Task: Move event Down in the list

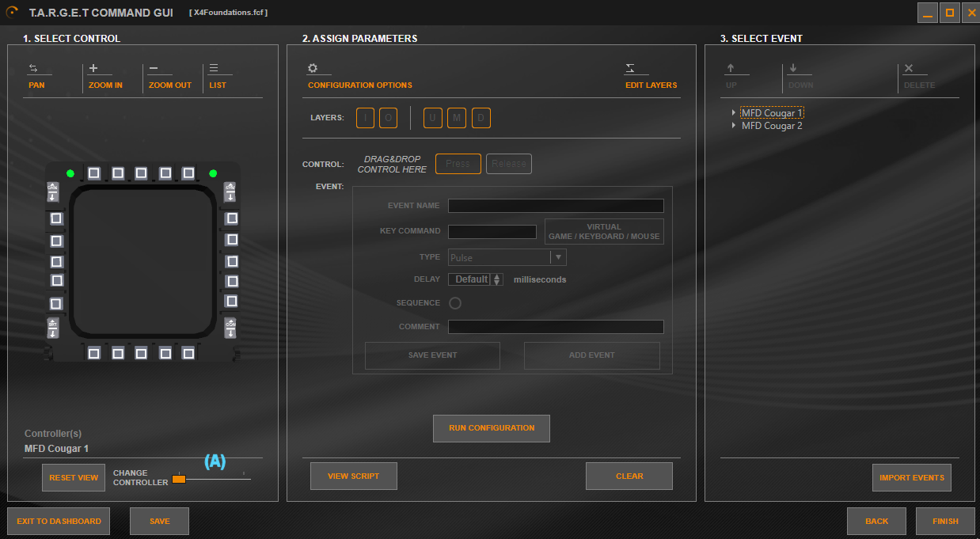Action: click(800, 76)
